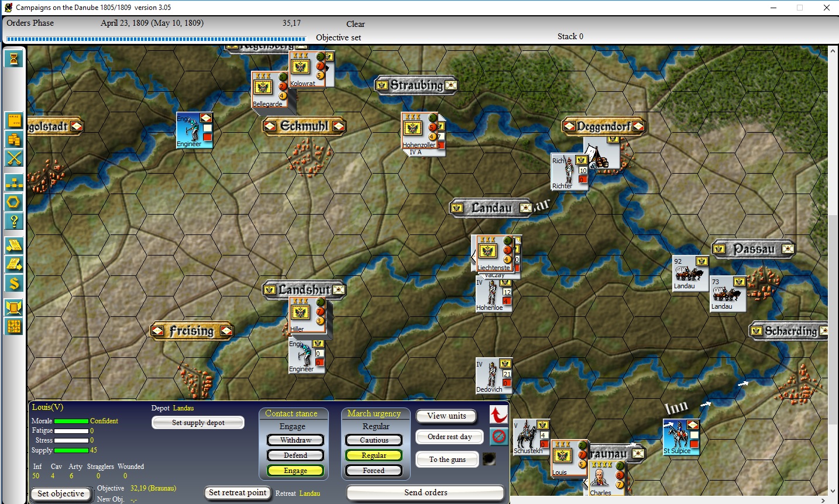This screenshot has width=839, height=504.
Task: Choose the Engage stance button
Action: tap(295, 471)
